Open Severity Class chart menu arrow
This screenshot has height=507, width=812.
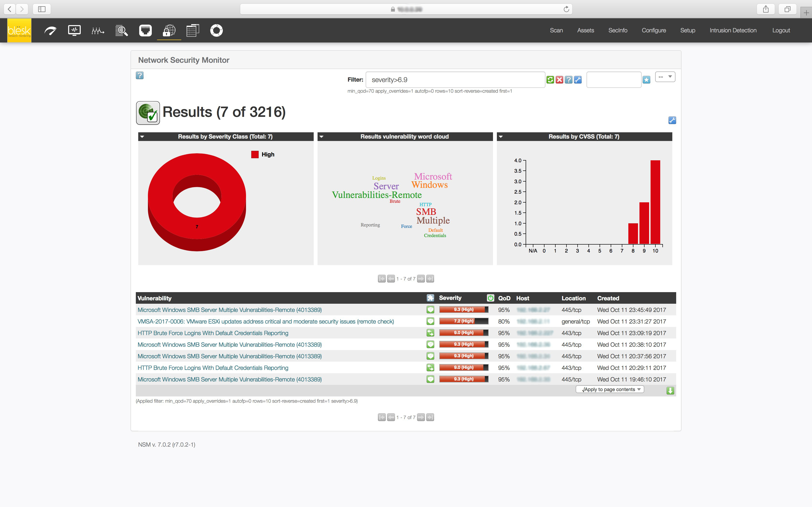(142, 136)
